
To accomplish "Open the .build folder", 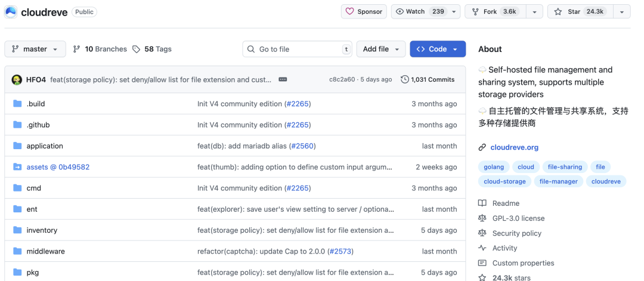I will pos(36,104).
